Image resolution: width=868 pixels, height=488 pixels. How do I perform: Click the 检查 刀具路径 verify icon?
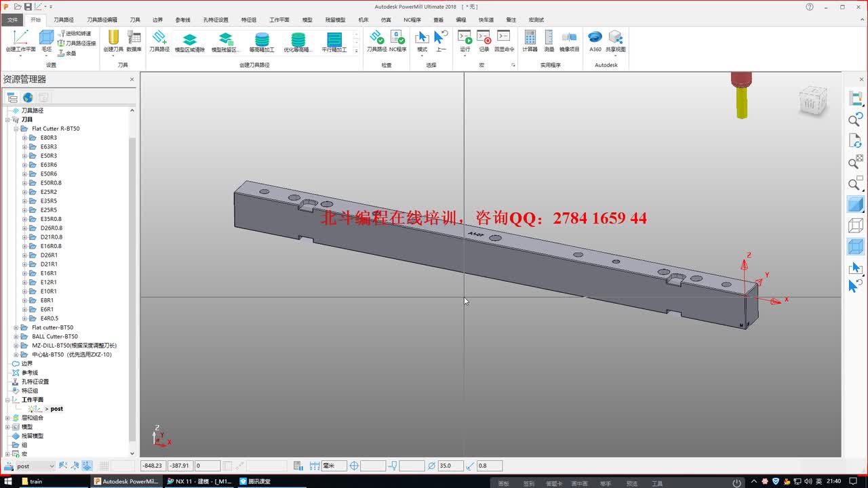click(x=376, y=41)
